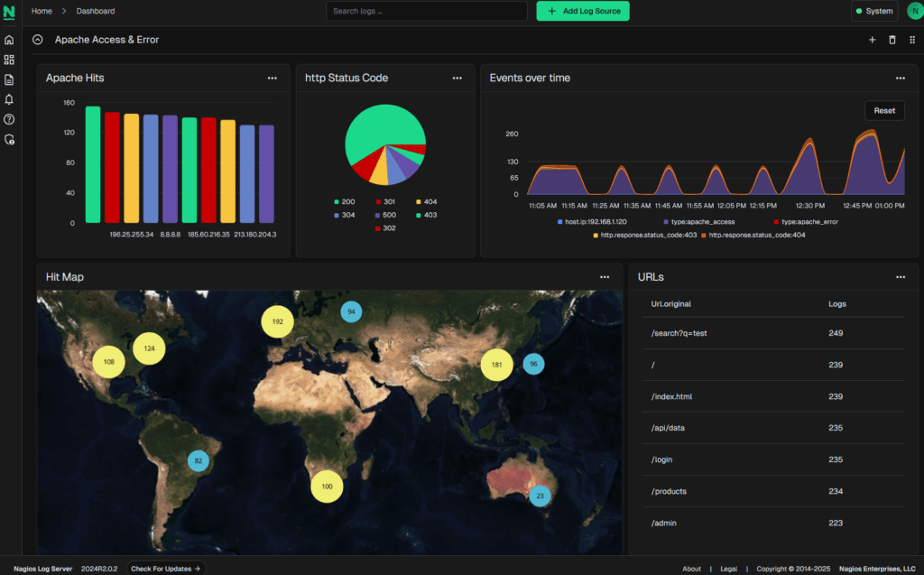Select the Home icon in the left sidebar

pyautogui.click(x=9, y=40)
